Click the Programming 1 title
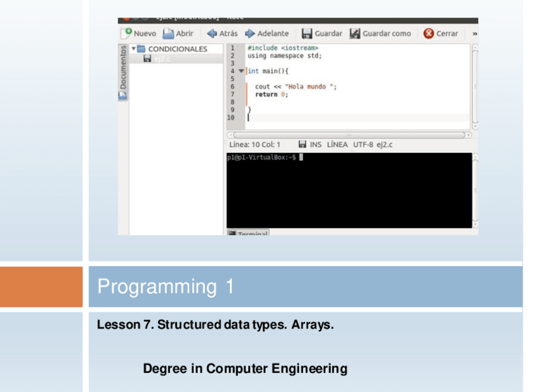The image size is (554, 392). (x=165, y=286)
